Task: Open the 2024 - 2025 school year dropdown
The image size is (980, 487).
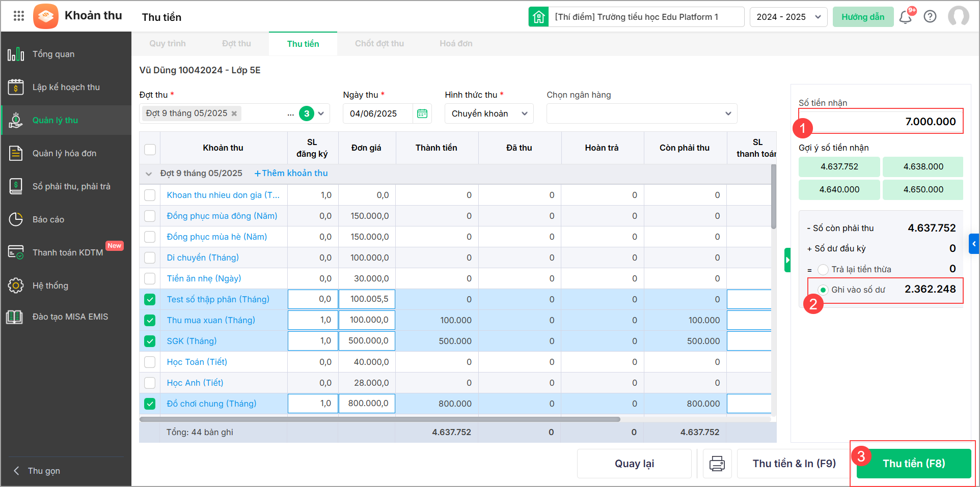Action: click(x=788, y=17)
